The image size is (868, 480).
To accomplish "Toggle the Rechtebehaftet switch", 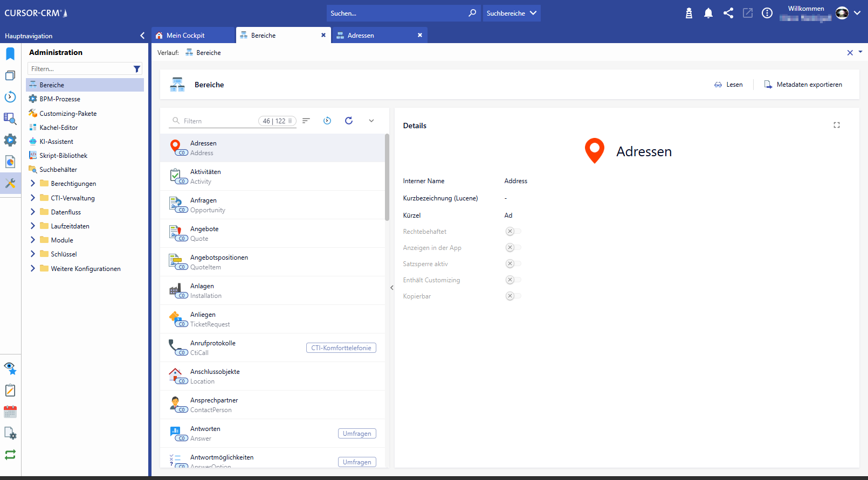I will [x=513, y=232].
